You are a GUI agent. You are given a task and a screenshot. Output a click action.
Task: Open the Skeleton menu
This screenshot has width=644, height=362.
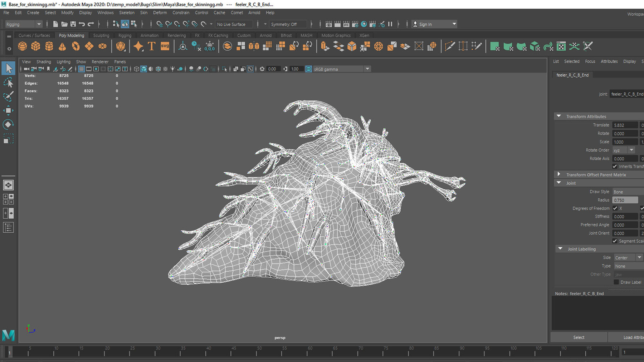coord(126,13)
